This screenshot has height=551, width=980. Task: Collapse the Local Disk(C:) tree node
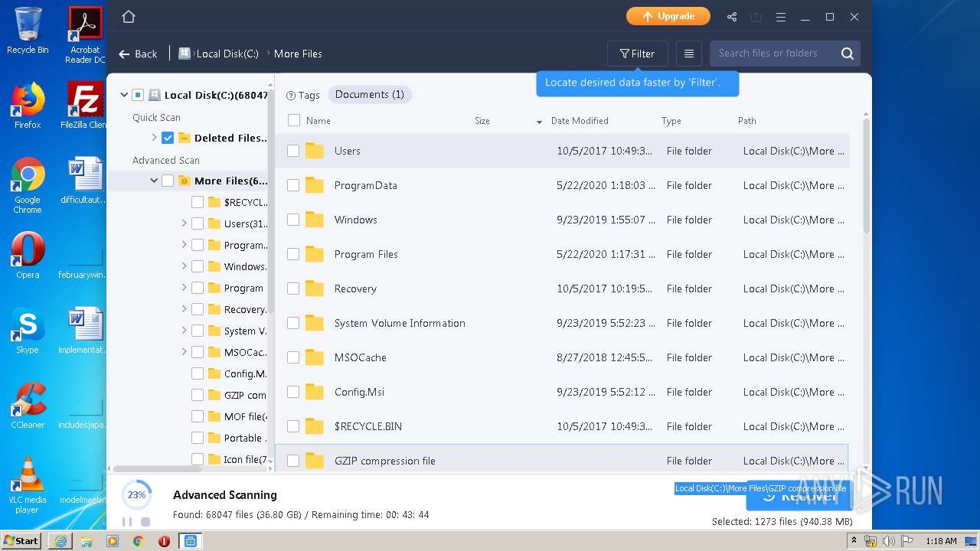coord(124,95)
